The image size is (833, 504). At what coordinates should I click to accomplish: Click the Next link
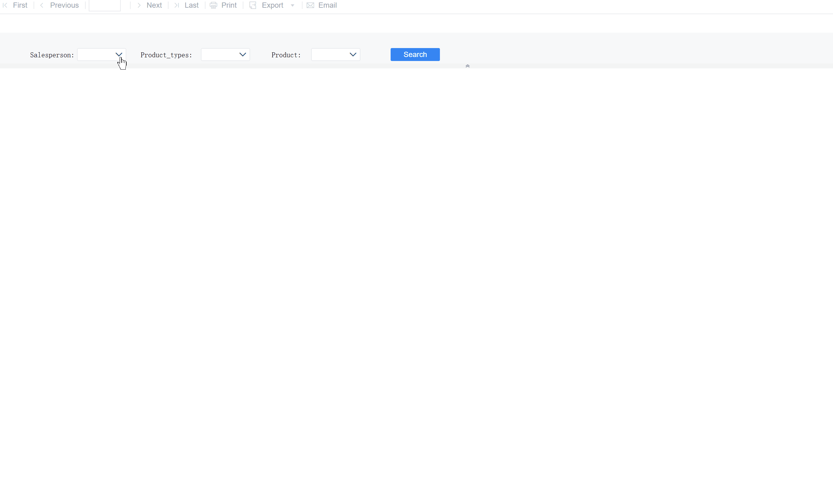click(x=154, y=5)
